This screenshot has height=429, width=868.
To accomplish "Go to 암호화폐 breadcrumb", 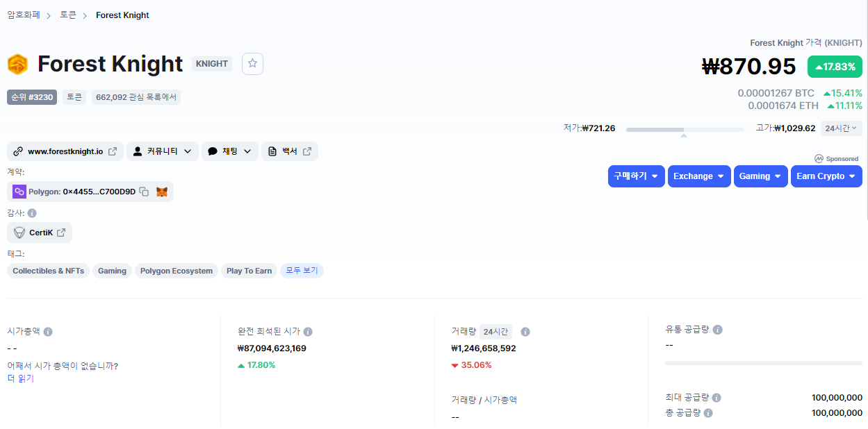I will [x=24, y=15].
